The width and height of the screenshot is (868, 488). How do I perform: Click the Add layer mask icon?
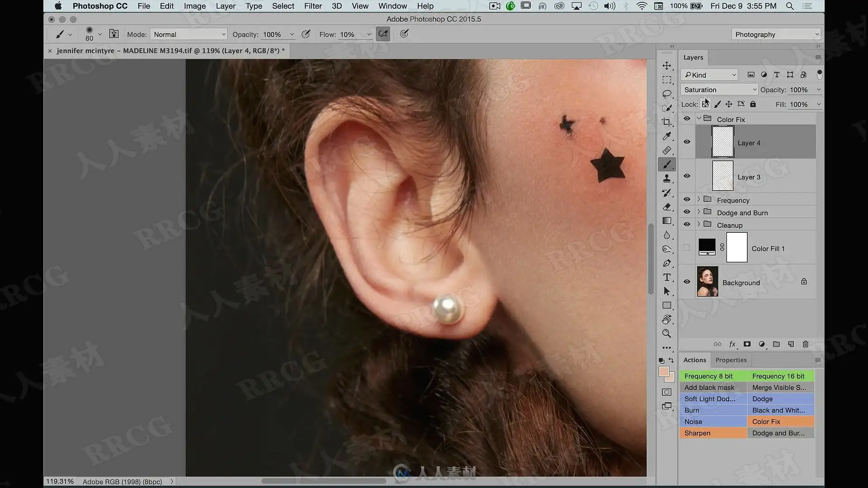point(747,344)
